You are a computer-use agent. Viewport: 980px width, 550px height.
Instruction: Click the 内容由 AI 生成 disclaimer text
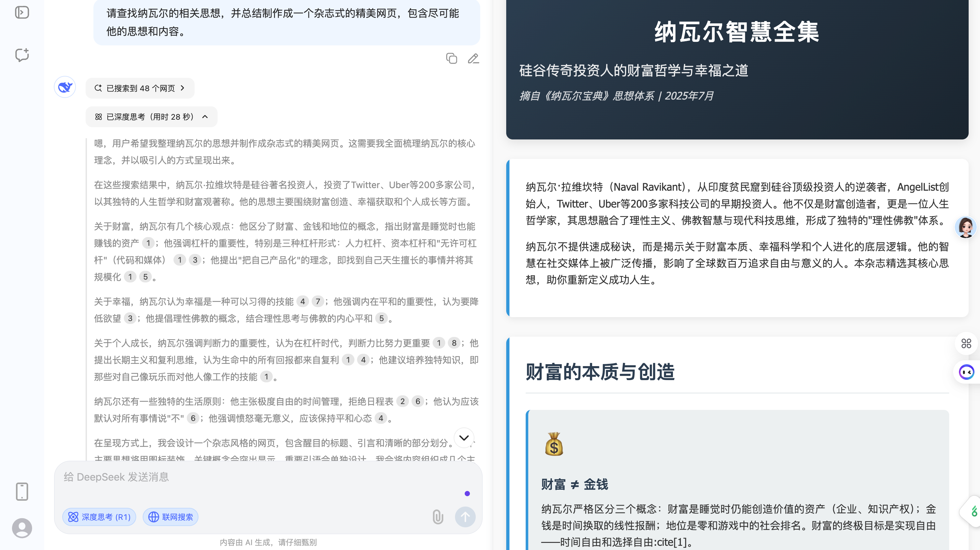[268, 543]
